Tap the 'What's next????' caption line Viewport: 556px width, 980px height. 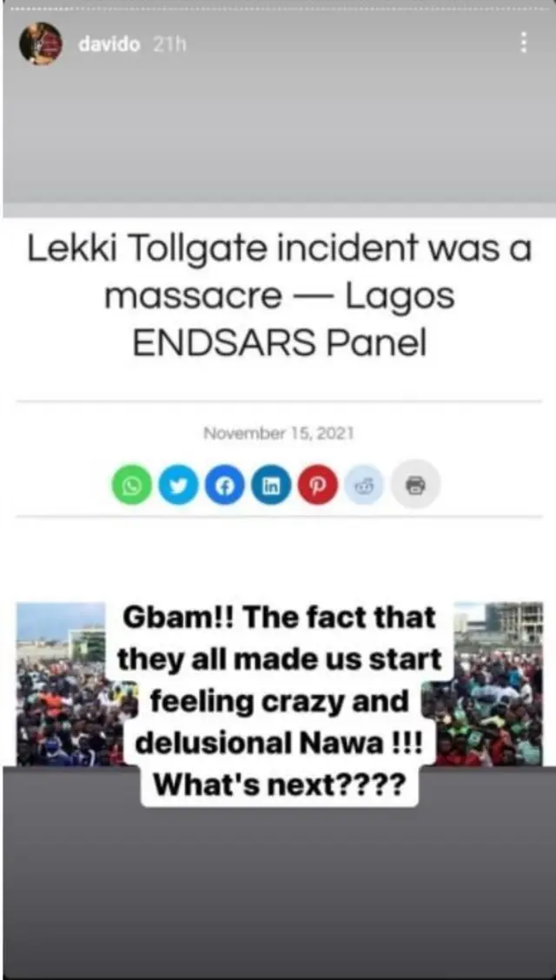279,785
